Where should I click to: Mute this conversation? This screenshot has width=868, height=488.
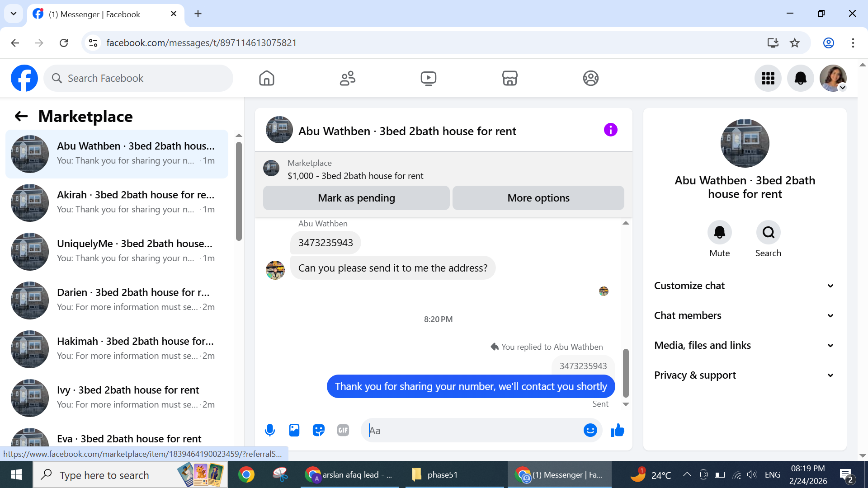pyautogui.click(x=719, y=233)
